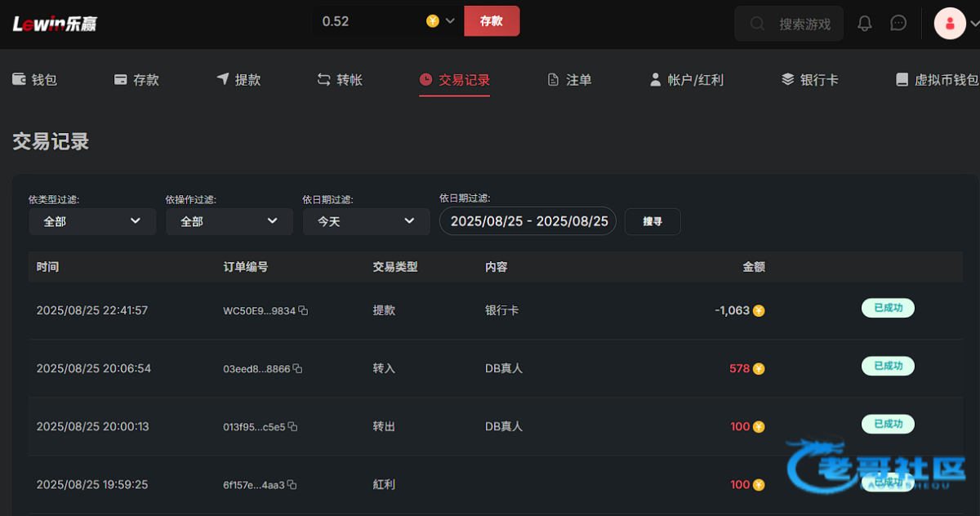Viewport: 980px width, 516px height.
Task: Copy order number 03eed8...8866
Action: click(297, 369)
